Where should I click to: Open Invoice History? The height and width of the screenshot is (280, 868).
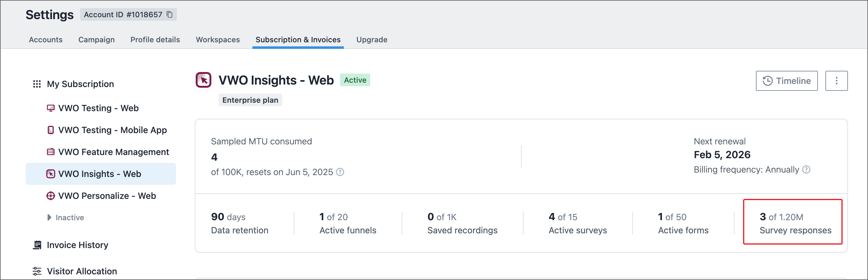tap(78, 245)
